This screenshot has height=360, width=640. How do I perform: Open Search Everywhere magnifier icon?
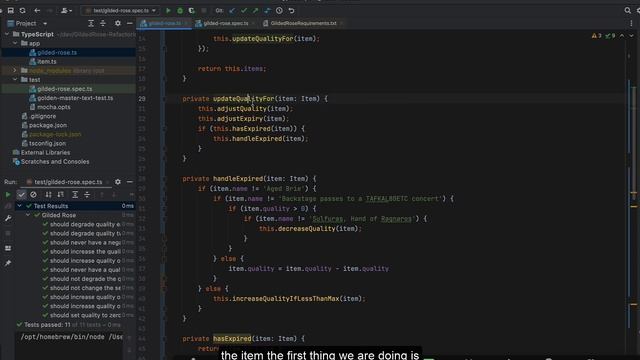pyautogui.click(x=627, y=11)
